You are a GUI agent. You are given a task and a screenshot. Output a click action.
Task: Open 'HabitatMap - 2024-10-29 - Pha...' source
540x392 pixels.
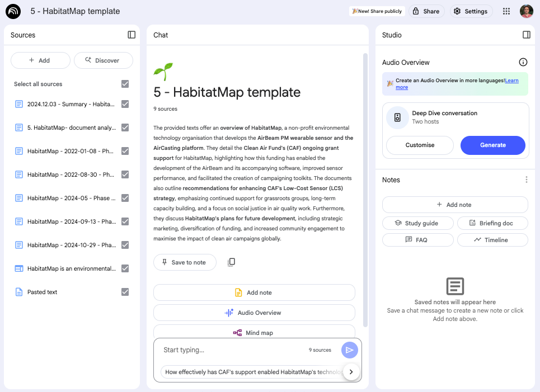click(72, 245)
